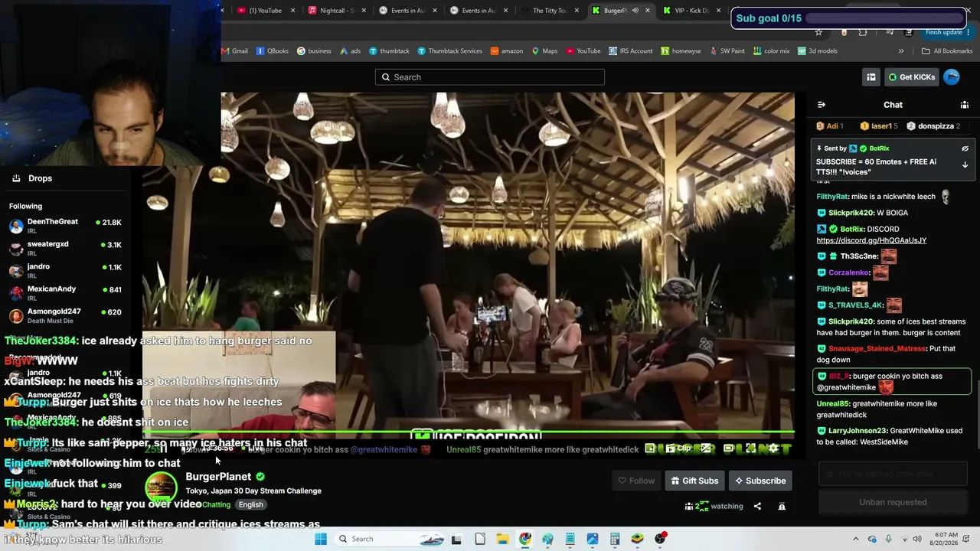
Task: Open the Thumbtack Services bookmark
Action: click(x=449, y=51)
